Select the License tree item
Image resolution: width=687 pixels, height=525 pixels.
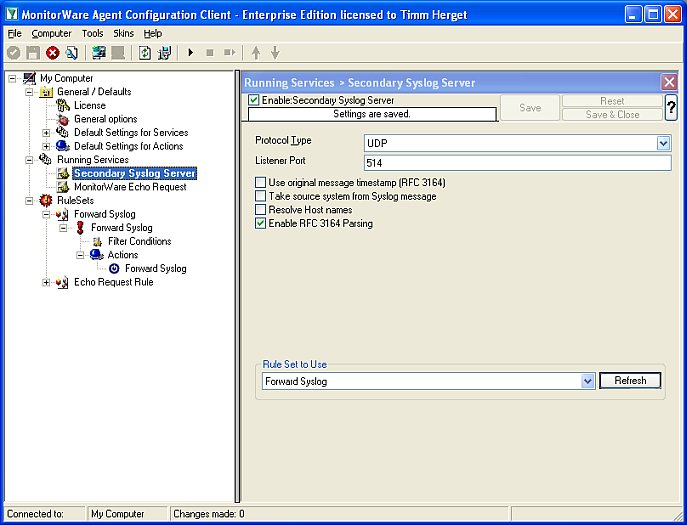(90, 106)
